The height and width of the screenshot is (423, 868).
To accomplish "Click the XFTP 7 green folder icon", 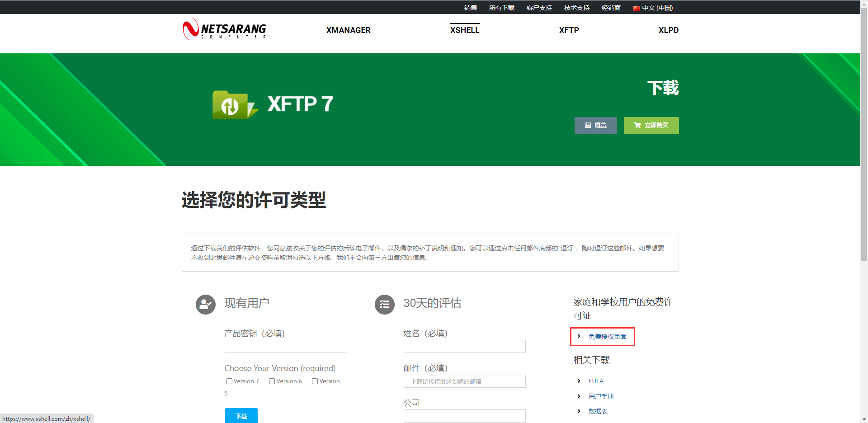I will (235, 105).
